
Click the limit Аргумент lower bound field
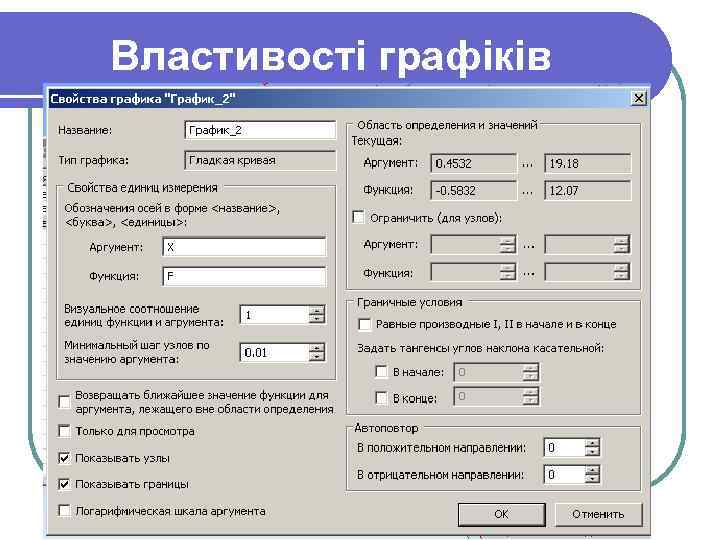point(465,245)
